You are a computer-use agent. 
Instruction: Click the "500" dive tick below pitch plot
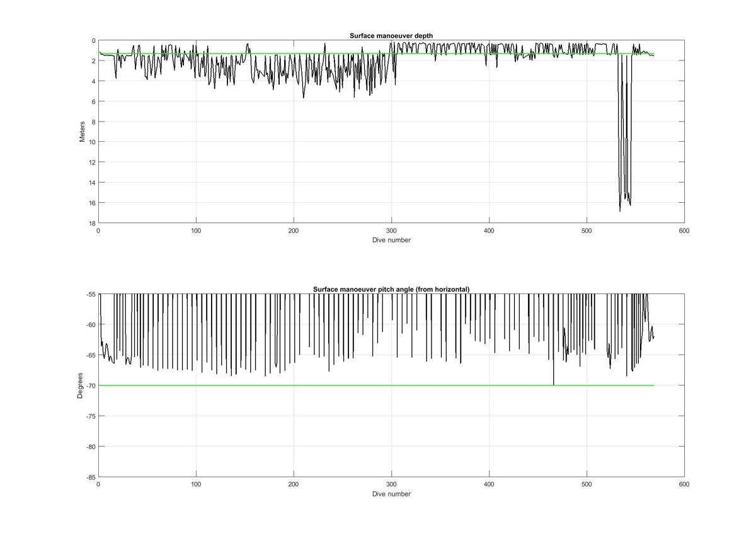coord(587,484)
